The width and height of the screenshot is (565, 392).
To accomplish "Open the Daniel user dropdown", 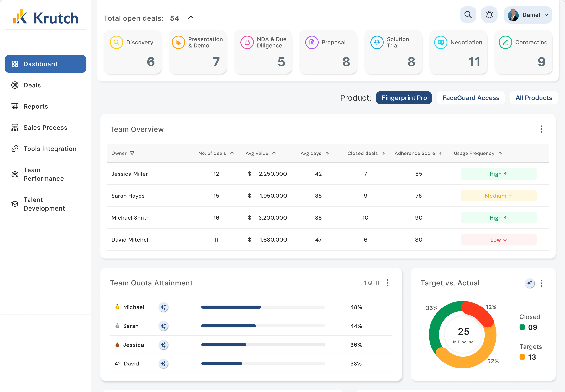I will pos(528,15).
